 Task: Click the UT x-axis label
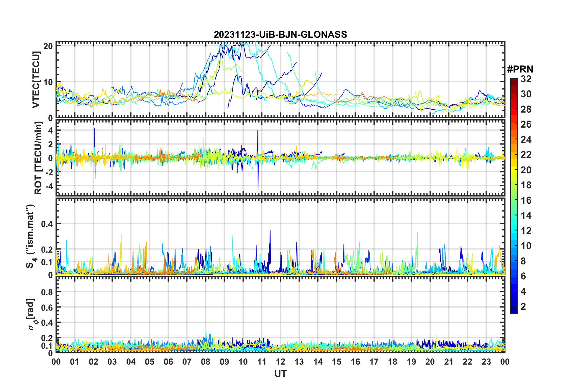pos(280,374)
